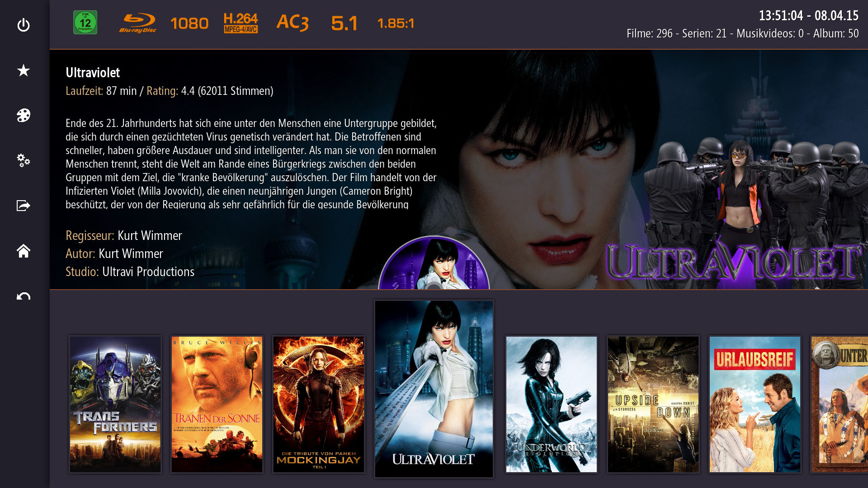Click the clock showing 13:51:04 - 08.04.15

pyautogui.click(x=809, y=16)
